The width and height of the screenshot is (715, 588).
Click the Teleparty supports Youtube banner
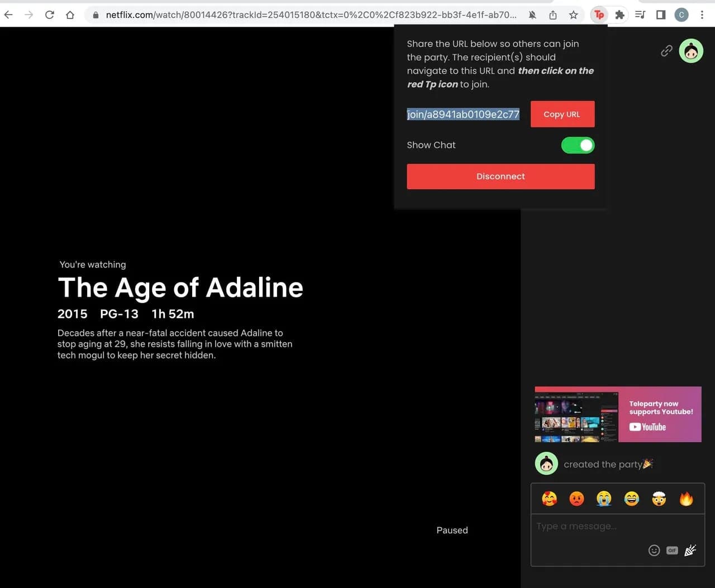(x=618, y=414)
